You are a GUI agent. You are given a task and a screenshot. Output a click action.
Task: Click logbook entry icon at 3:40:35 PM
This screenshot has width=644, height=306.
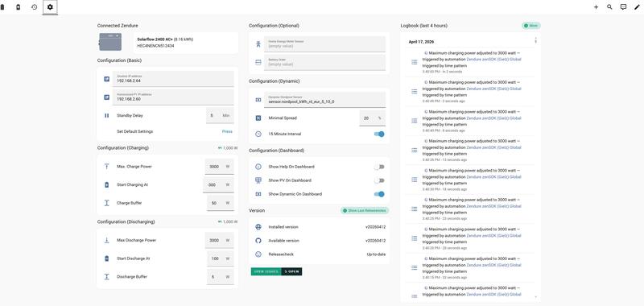pyautogui.click(x=415, y=151)
